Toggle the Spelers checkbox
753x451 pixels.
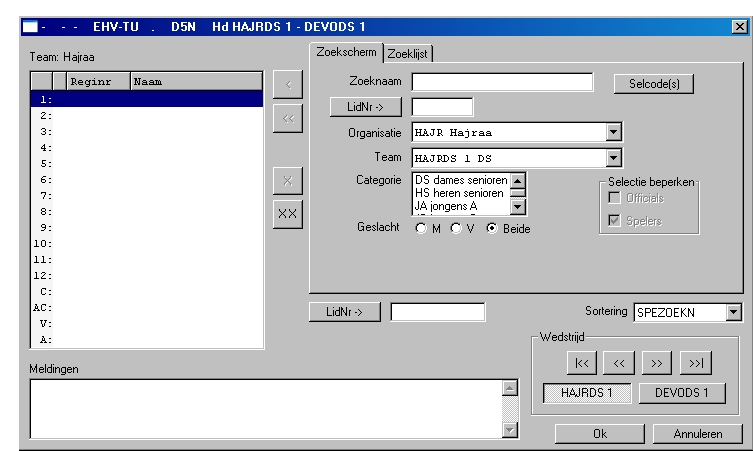[x=614, y=220]
